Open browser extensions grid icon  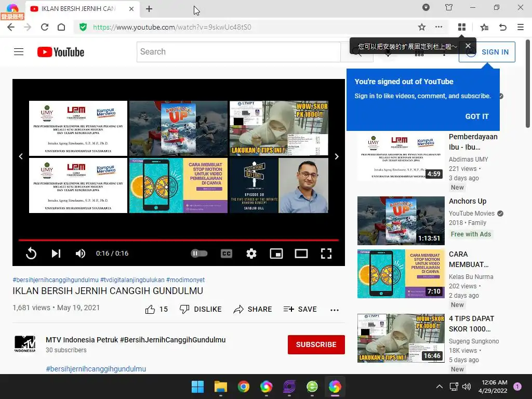462,27
